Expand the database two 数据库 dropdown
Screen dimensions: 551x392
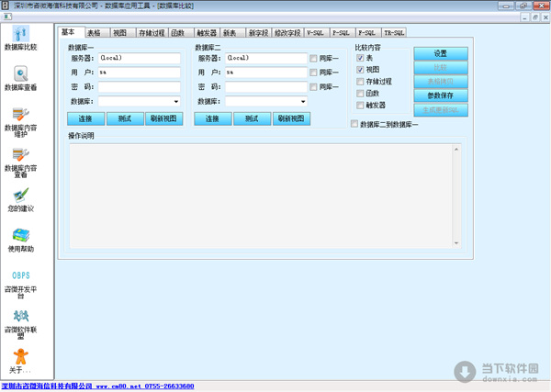(x=303, y=102)
